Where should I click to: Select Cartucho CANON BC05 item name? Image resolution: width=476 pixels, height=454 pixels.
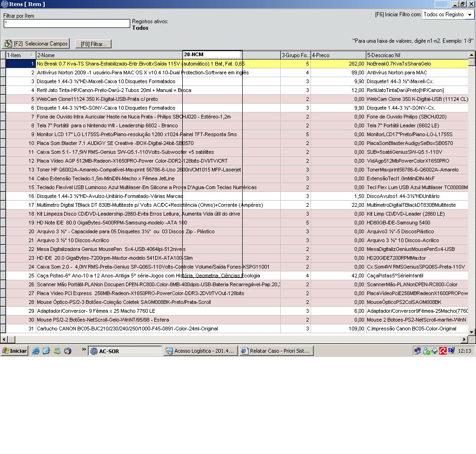(127, 329)
